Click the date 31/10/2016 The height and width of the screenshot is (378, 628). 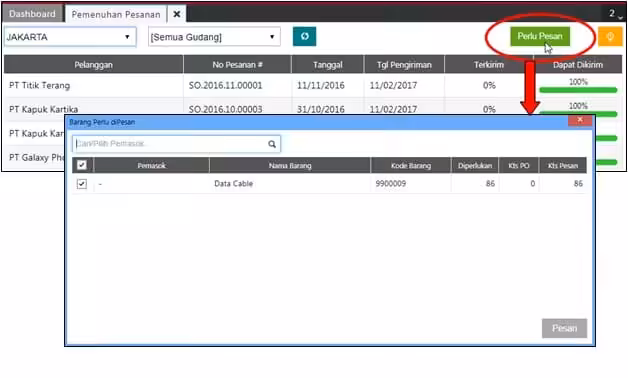pos(320,109)
